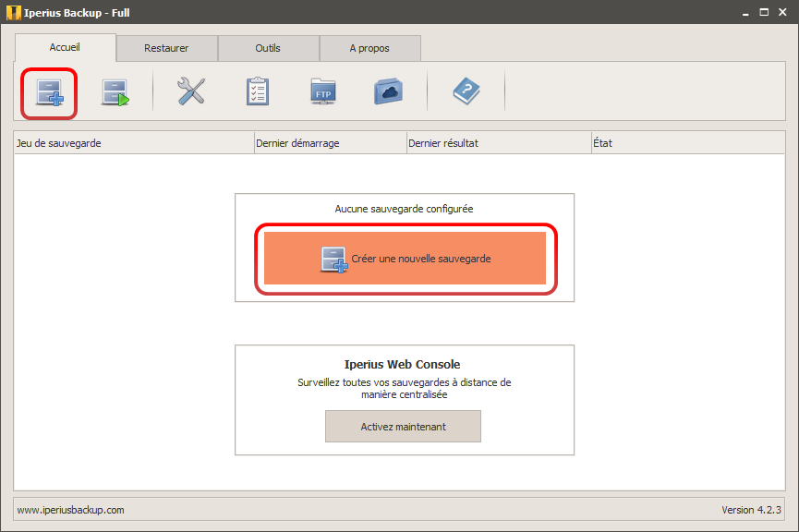Click the new backup toolbar icon
Image resolution: width=799 pixels, height=532 pixels.
[50, 92]
